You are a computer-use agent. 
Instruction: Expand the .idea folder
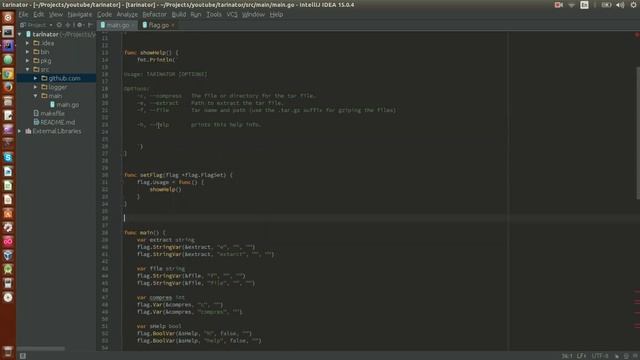click(28, 43)
